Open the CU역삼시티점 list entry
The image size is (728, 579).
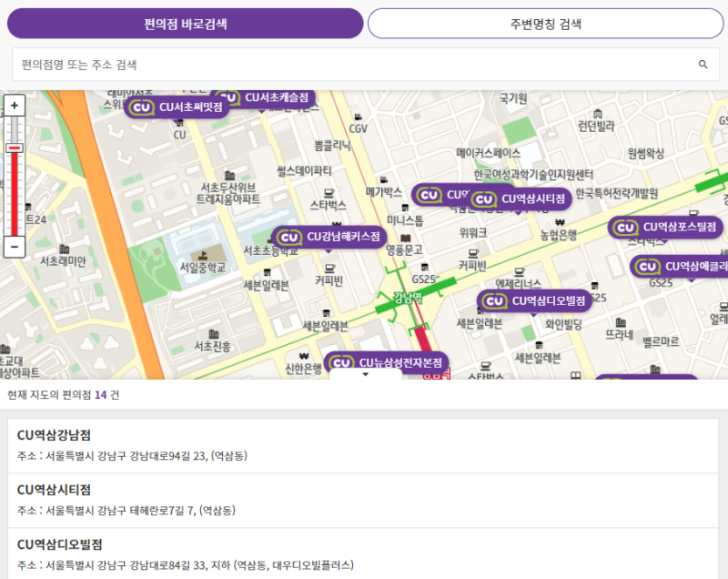click(x=363, y=501)
